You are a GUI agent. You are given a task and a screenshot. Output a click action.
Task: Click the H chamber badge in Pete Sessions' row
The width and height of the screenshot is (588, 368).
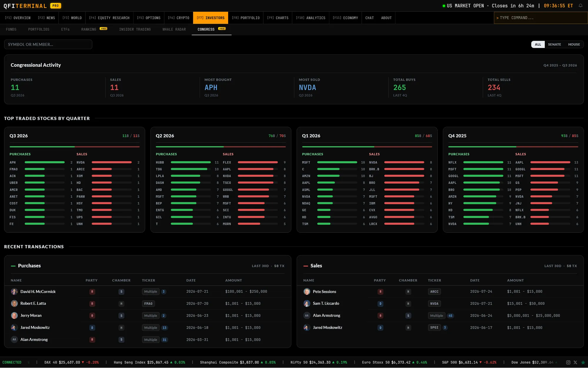coord(408,292)
